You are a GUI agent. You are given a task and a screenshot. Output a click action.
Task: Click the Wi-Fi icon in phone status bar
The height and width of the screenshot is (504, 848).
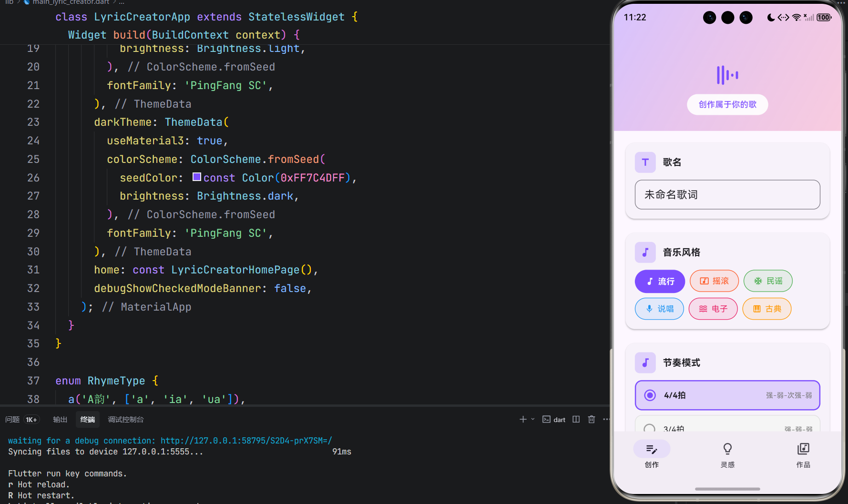[x=797, y=18]
